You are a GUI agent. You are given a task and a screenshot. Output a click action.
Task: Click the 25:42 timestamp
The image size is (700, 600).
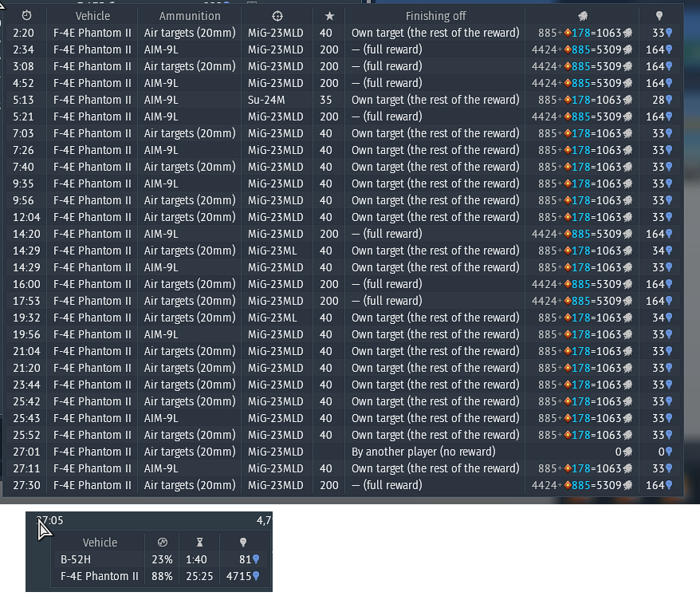pyautogui.click(x=26, y=401)
